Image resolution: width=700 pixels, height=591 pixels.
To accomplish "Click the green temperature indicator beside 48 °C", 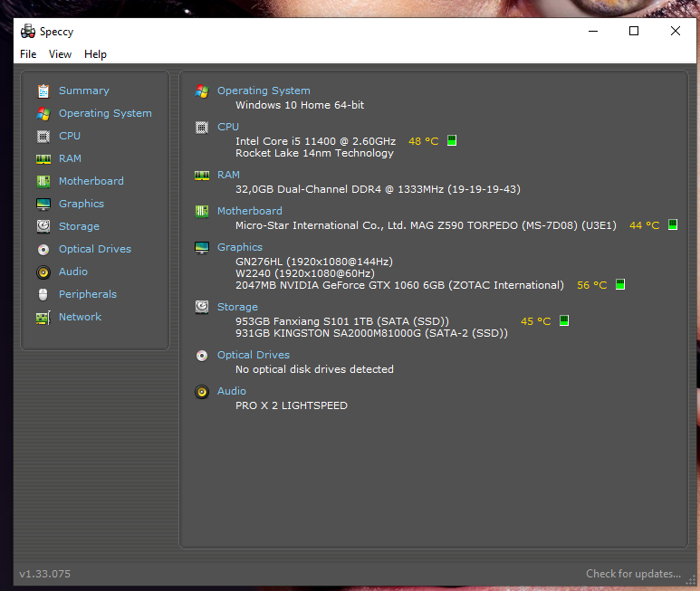I will 452,141.
